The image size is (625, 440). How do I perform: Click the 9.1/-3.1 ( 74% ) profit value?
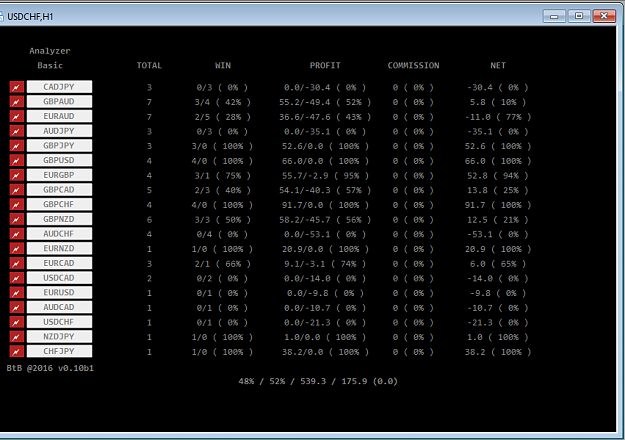(325, 264)
